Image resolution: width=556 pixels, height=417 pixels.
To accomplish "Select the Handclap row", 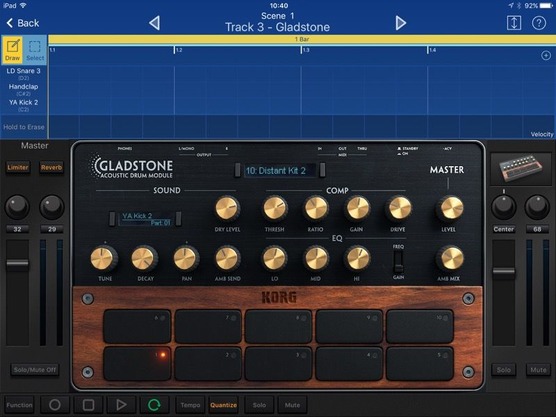I will (23, 89).
